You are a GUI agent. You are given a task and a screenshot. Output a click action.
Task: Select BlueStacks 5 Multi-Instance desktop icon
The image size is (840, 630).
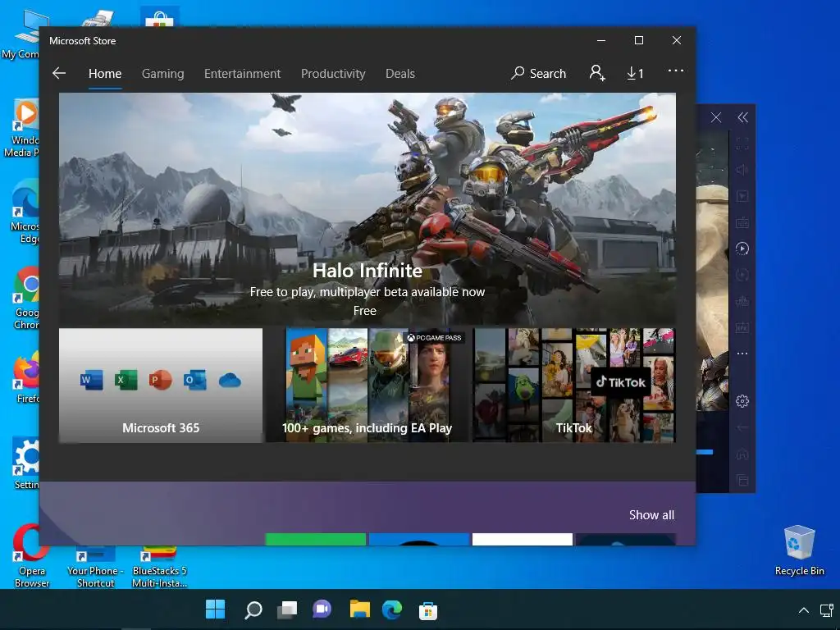click(159, 567)
